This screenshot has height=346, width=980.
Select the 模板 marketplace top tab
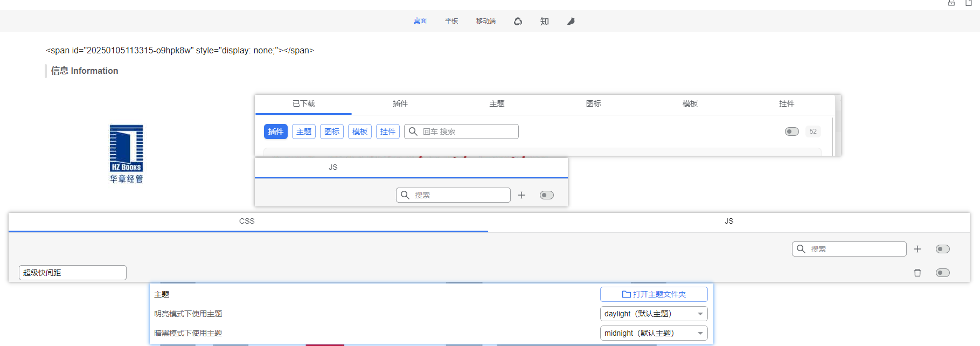(x=690, y=103)
